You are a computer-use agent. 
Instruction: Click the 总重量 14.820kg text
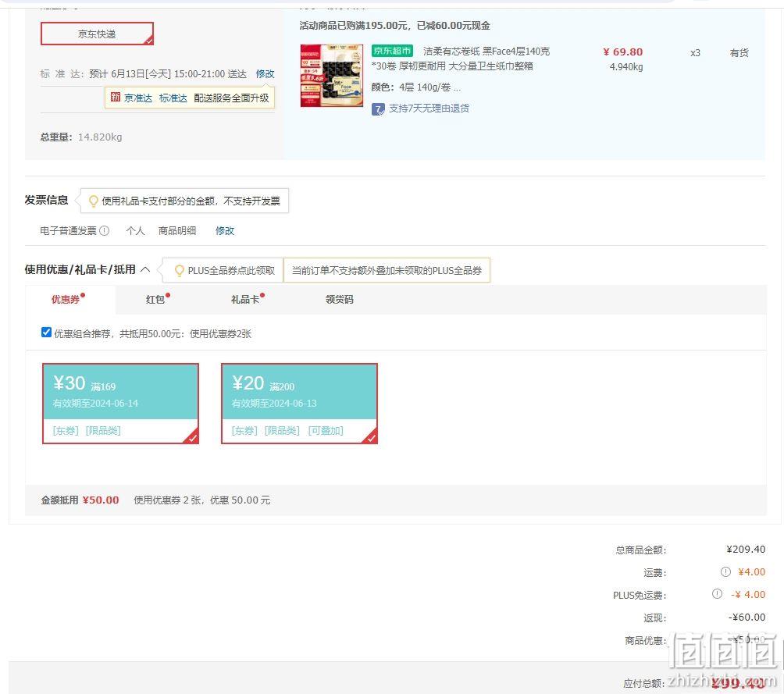pyautogui.click(x=81, y=137)
